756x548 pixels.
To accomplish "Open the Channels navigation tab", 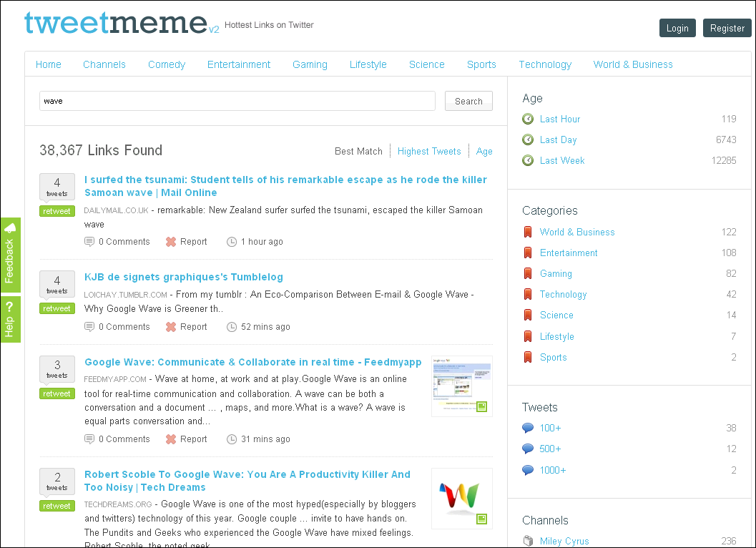I will pos(104,64).
